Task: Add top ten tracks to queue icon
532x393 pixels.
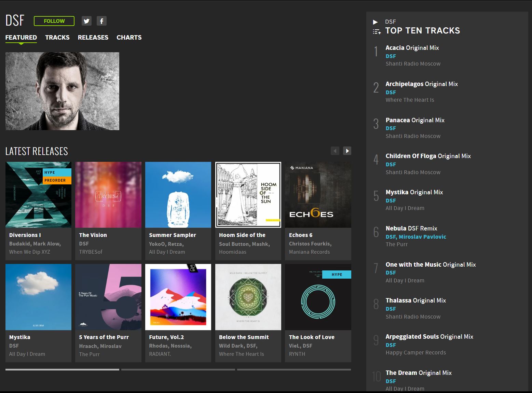Action: [x=377, y=32]
